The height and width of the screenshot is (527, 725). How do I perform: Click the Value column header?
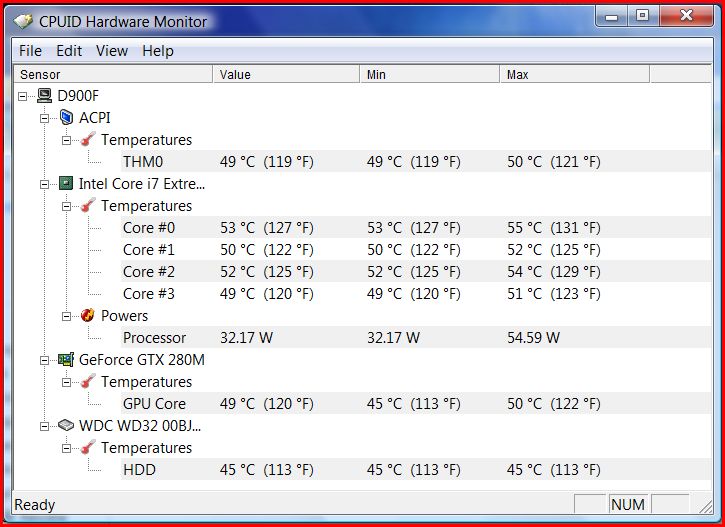(286, 74)
